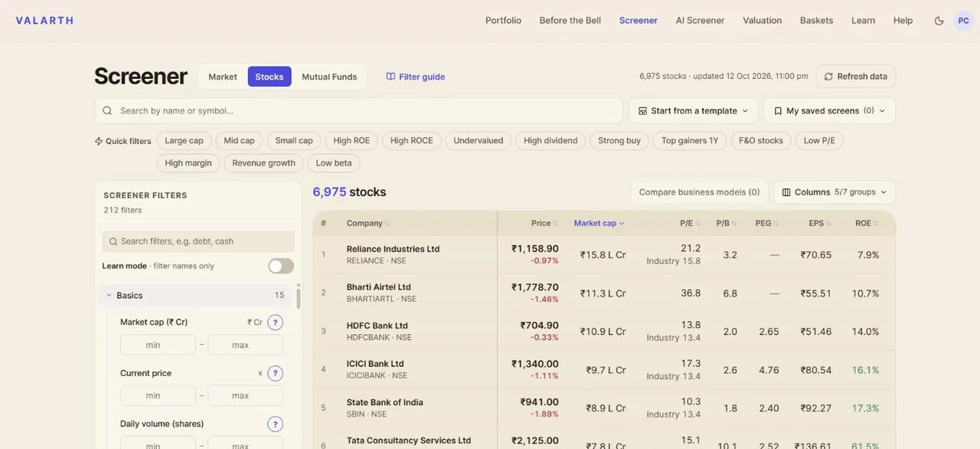Screen dimensions: 980x449
Task: Sort by P/B column arrow
Action: (734, 224)
